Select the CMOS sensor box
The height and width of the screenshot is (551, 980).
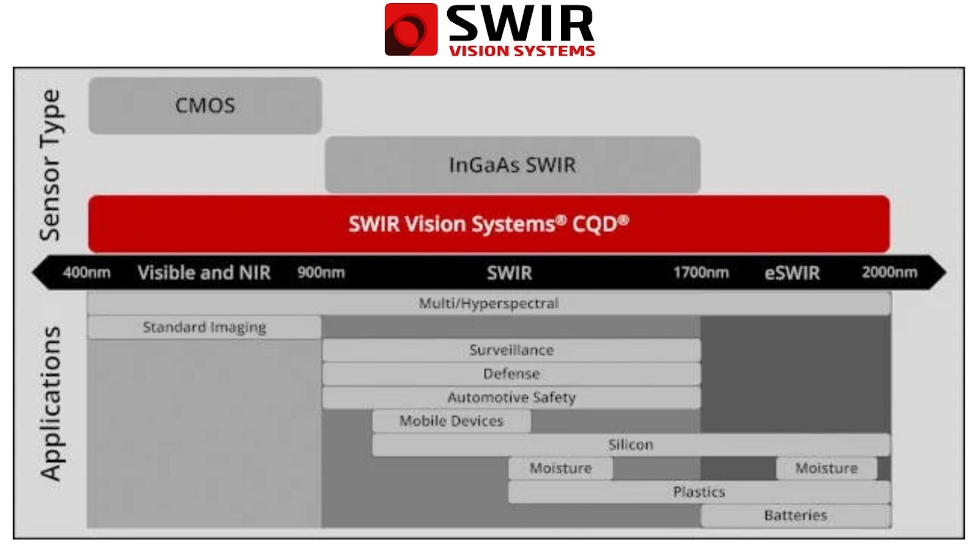(x=205, y=105)
